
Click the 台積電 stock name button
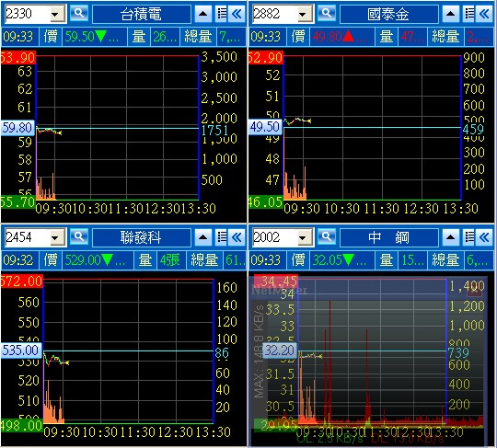142,14
